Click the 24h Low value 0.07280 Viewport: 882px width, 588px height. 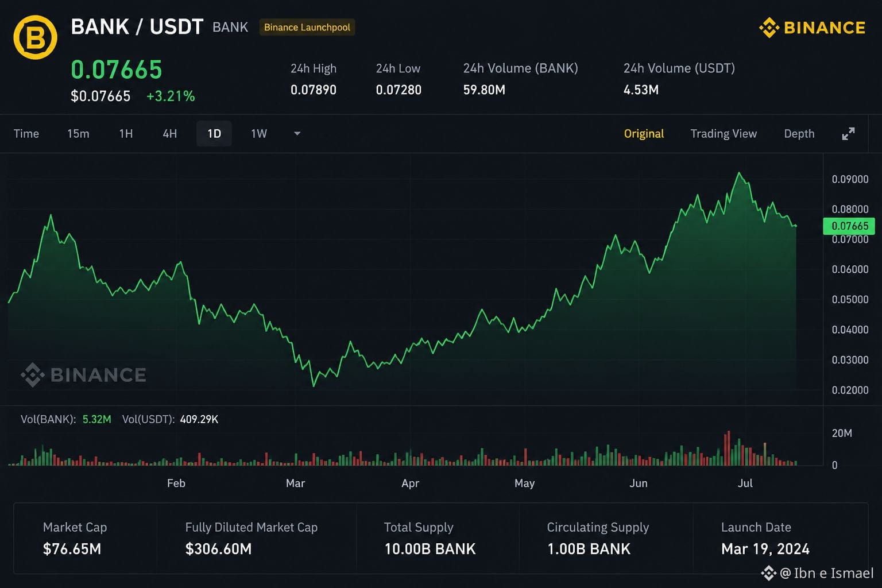point(399,90)
